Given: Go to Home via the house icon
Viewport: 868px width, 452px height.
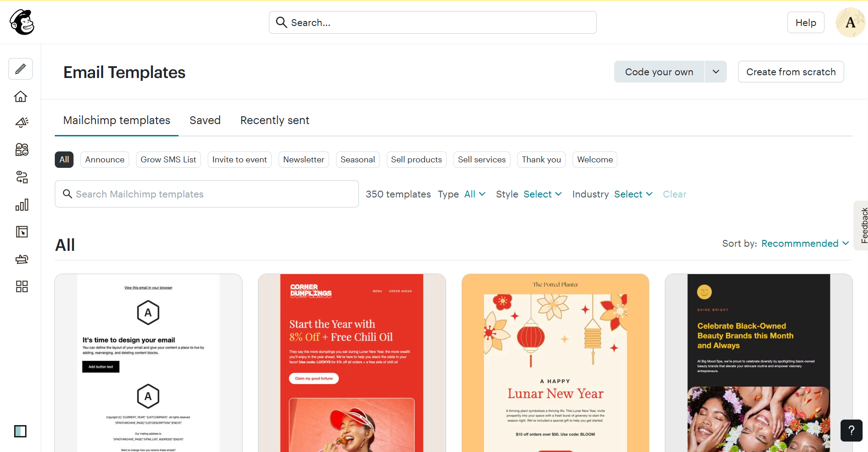Looking at the screenshot, I should pos(21,97).
